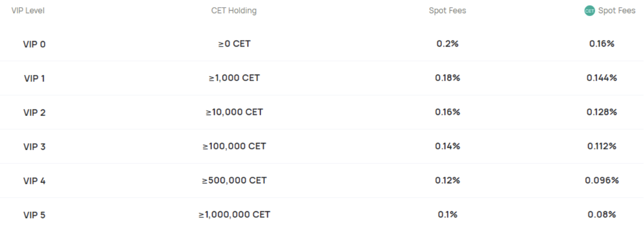Select the VIP 1 row label
The width and height of the screenshot is (644, 236).
coord(34,78)
